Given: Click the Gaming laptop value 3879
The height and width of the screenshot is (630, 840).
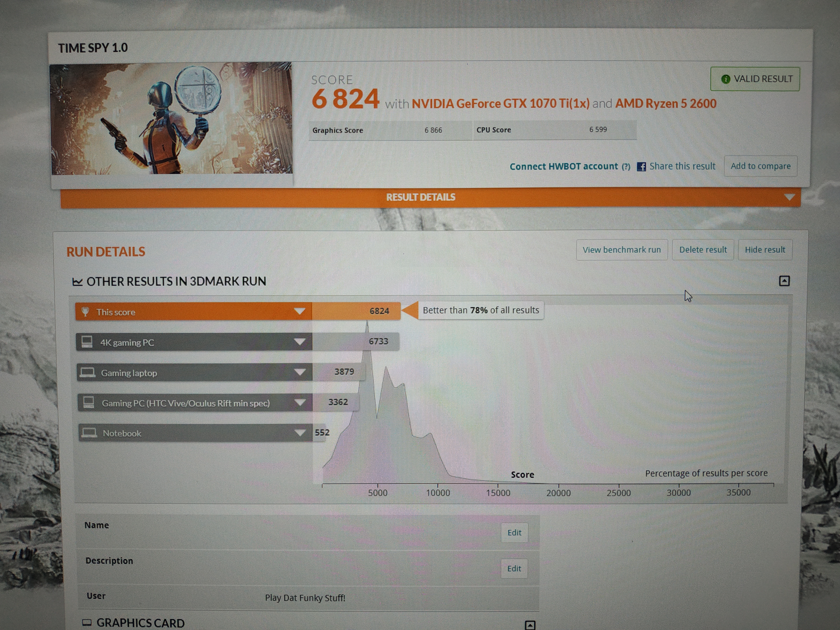Looking at the screenshot, I should click(x=344, y=371).
